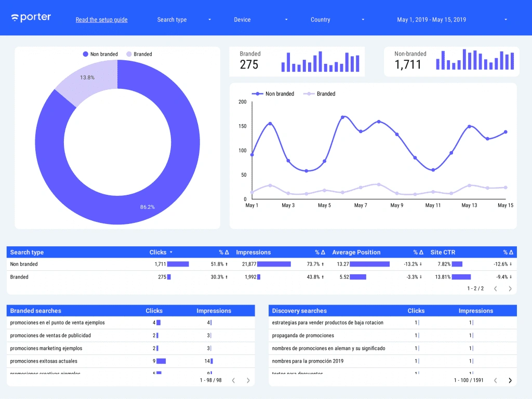Sort by Impressions column in Search type table

point(253,252)
